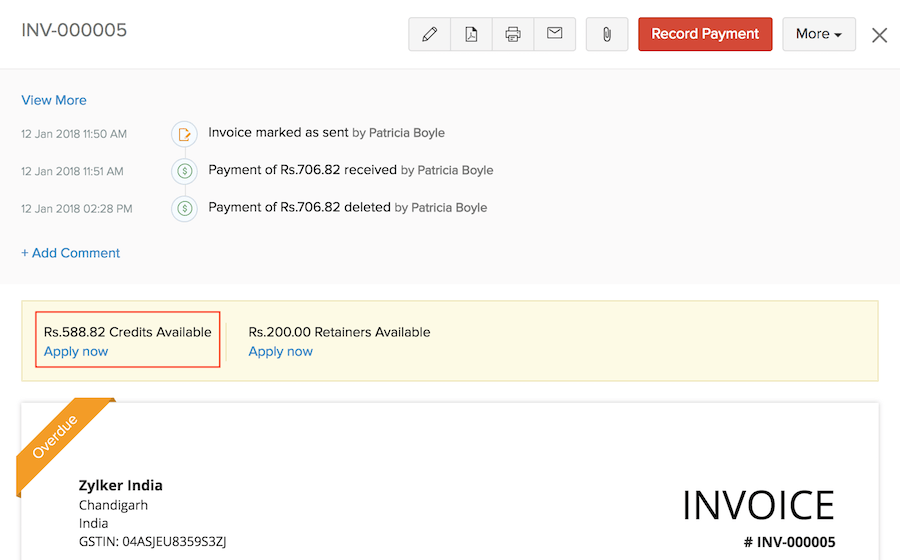Click the payment deleted history icon

click(184, 208)
